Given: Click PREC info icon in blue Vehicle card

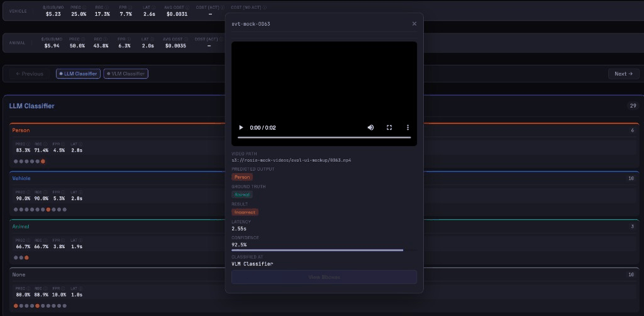Looking at the screenshot, I should tap(28, 193).
